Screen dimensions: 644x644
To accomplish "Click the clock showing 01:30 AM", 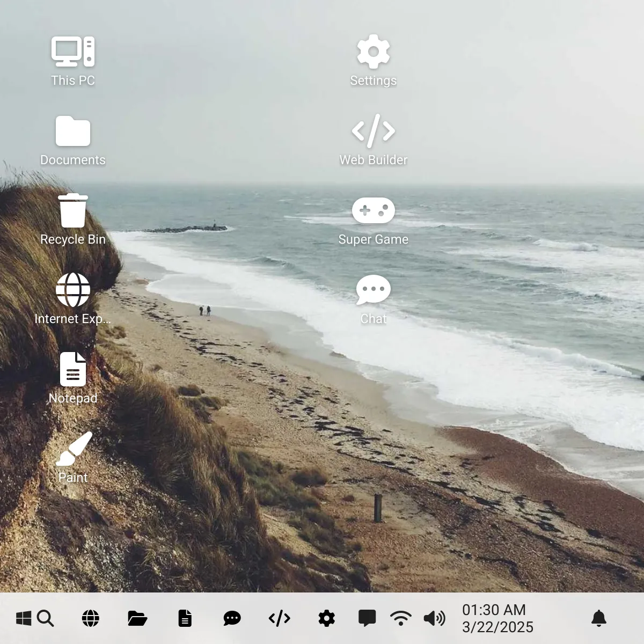I will [x=494, y=610].
